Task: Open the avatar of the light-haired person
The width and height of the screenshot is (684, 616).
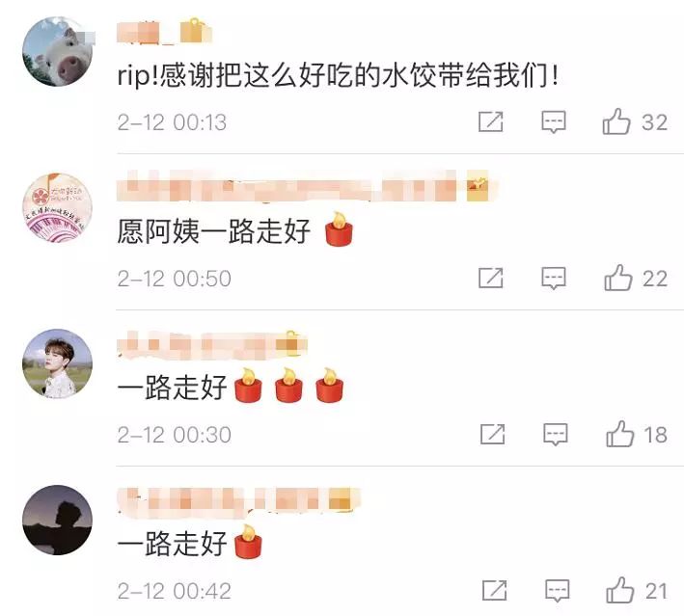Action: [57, 364]
